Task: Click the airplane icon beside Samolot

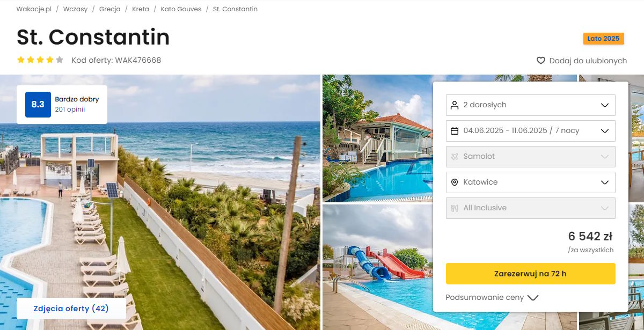Action: 455,157
